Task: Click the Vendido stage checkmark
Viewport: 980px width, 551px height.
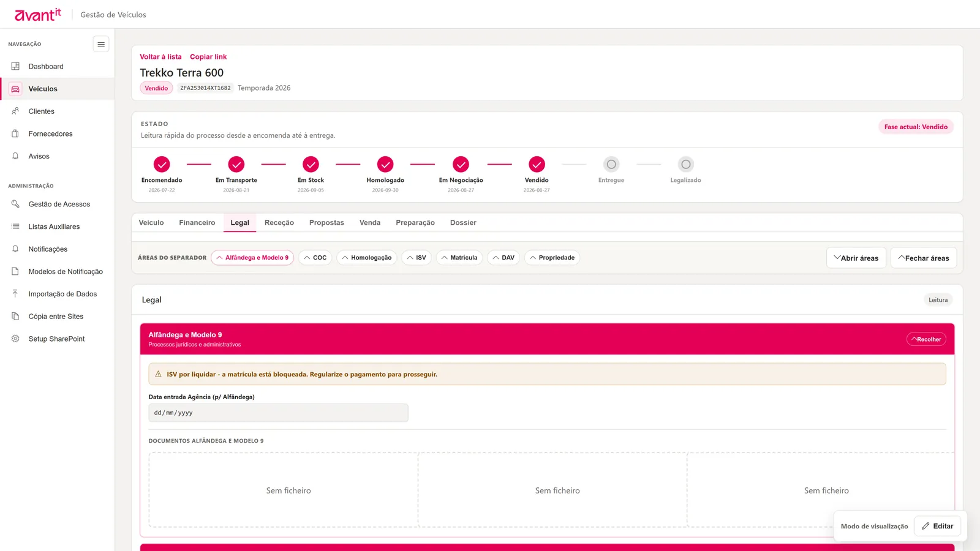Action: [537, 164]
